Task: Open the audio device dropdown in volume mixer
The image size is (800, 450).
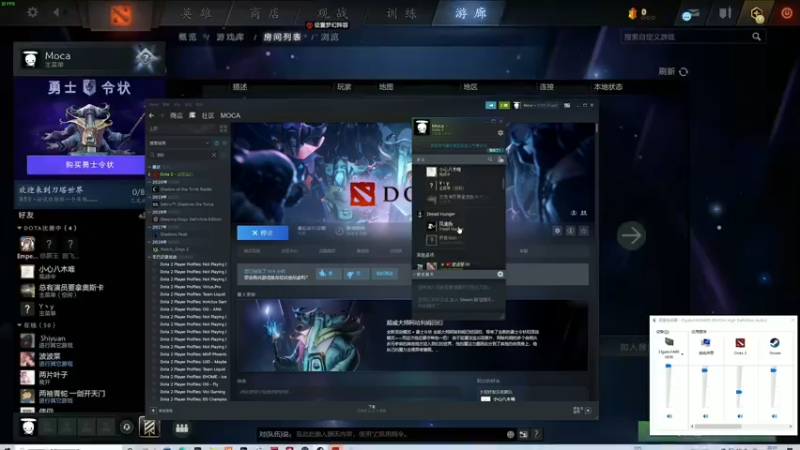Action: [682, 354]
